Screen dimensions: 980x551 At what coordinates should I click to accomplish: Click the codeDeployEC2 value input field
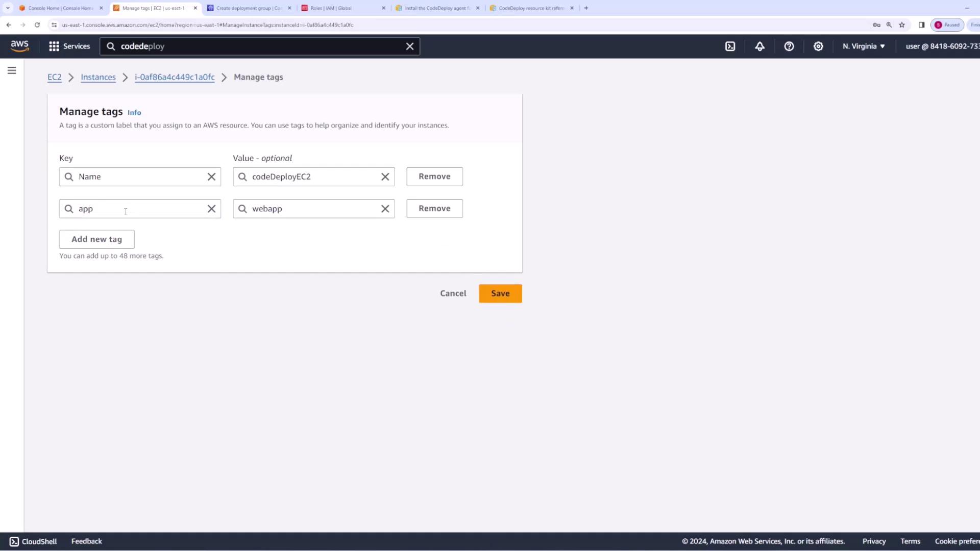313,177
